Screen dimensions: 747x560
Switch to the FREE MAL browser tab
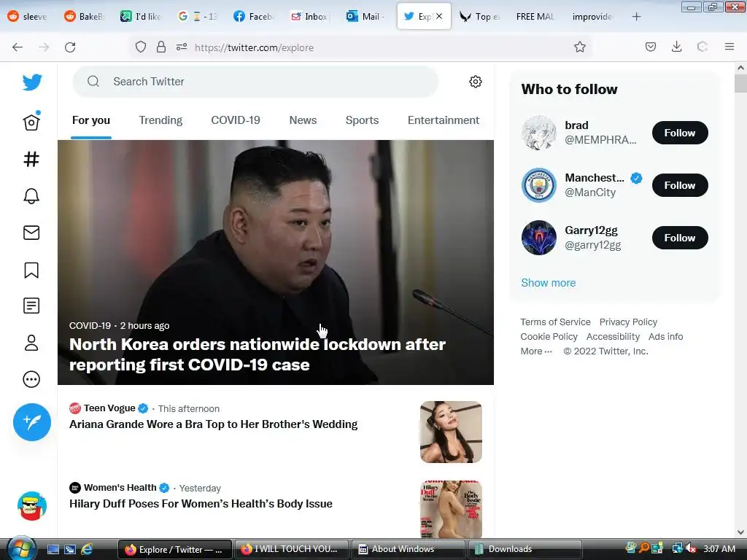(x=535, y=17)
